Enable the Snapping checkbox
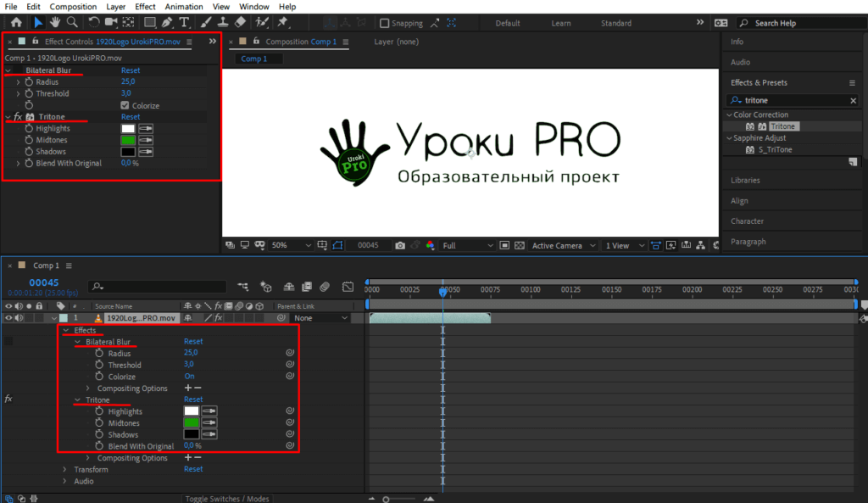Viewport: 868px width, 503px height. click(x=385, y=24)
